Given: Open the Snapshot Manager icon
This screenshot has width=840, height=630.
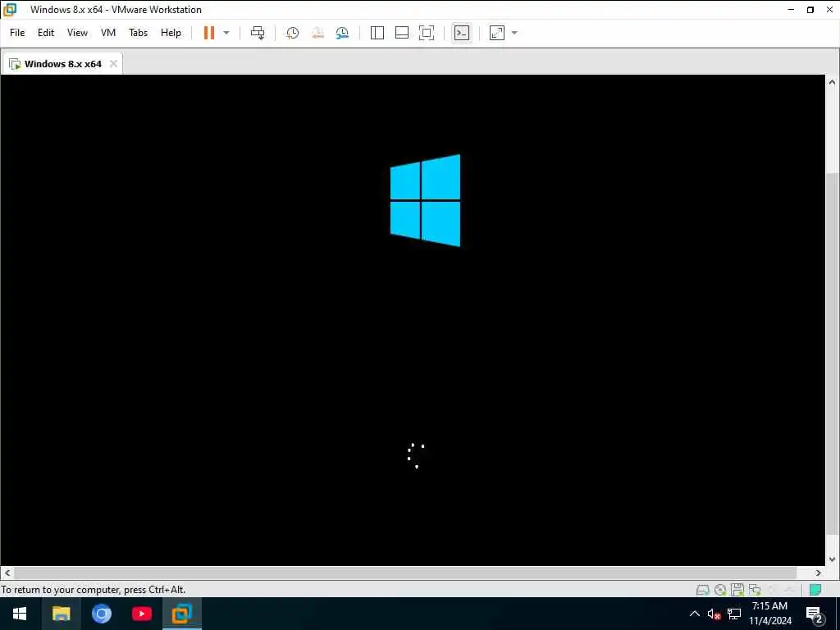Looking at the screenshot, I should pos(342,33).
